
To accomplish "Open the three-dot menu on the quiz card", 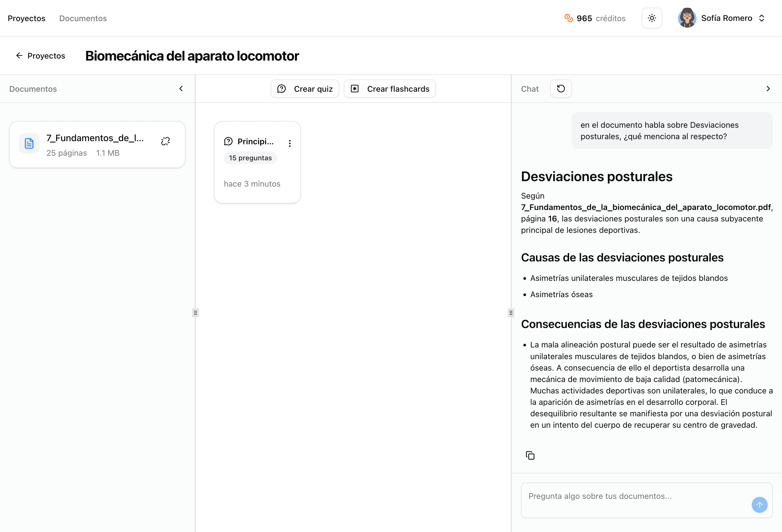I will click(290, 143).
